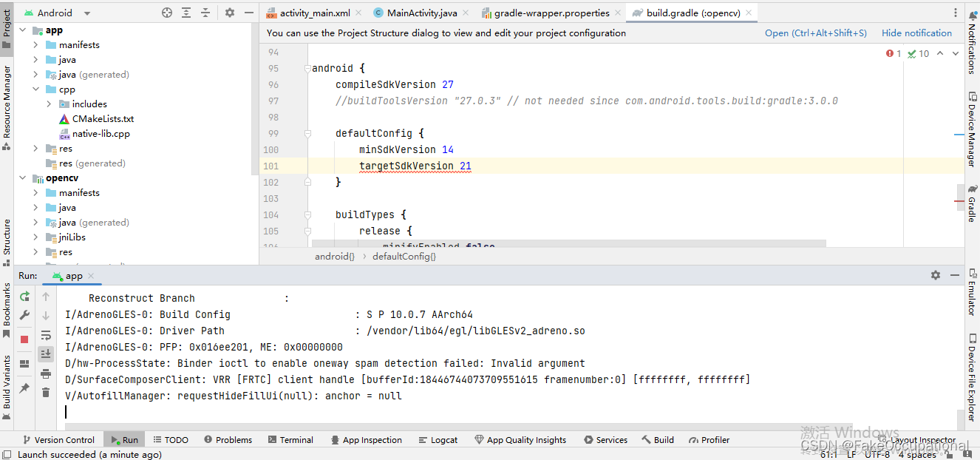Open the Build tool tab

pyautogui.click(x=658, y=439)
